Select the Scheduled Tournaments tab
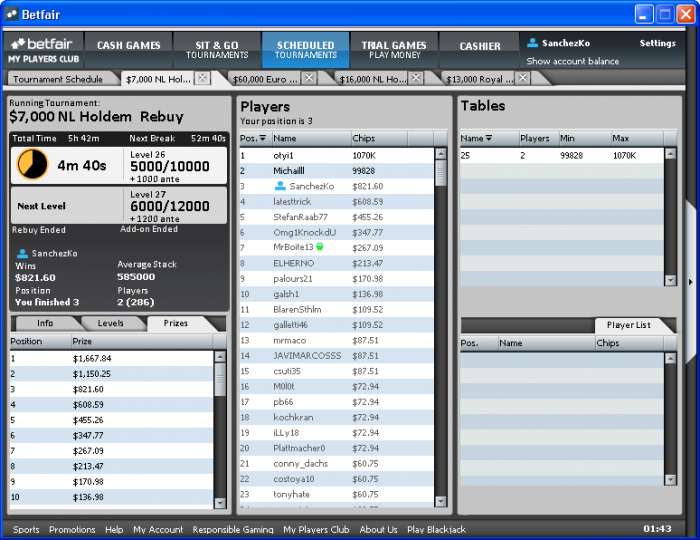Viewport: 700px width, 540px height. (306, 50)
